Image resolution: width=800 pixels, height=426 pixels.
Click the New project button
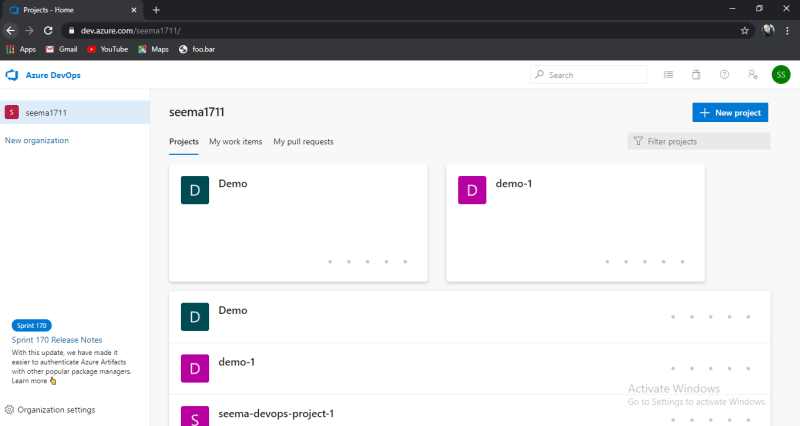pyautogui.click(x=730, y=113)
